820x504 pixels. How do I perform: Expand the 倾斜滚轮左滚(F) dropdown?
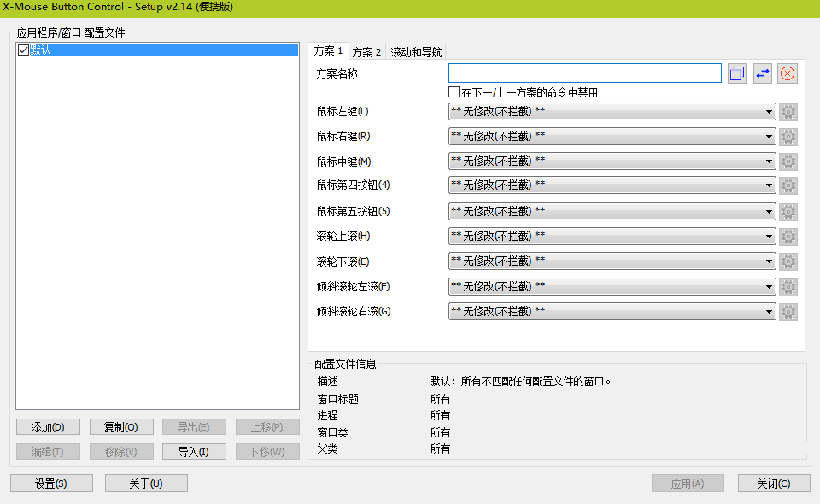point(612,287)
